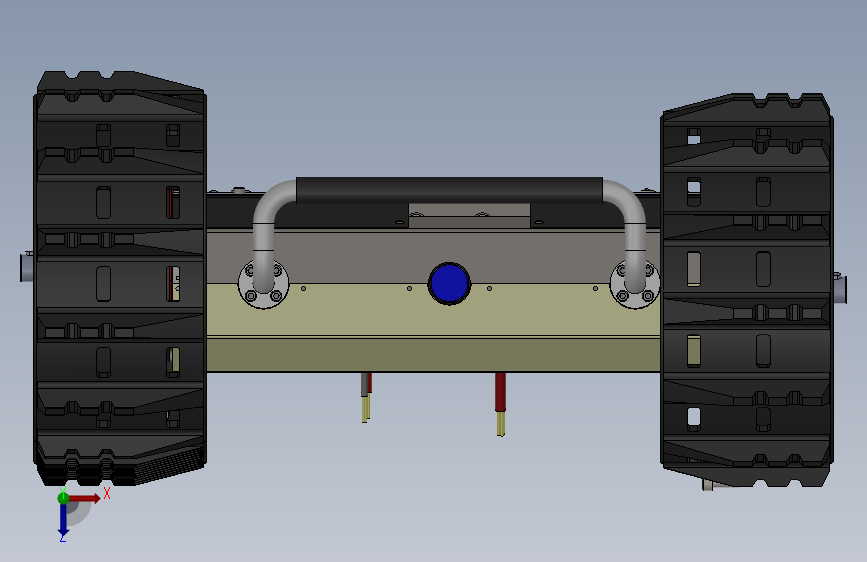Image resolution: width=867 pixels, height=562 pixels.
Task: Select the black grip on the carry handle
Action: click(449, 190)
